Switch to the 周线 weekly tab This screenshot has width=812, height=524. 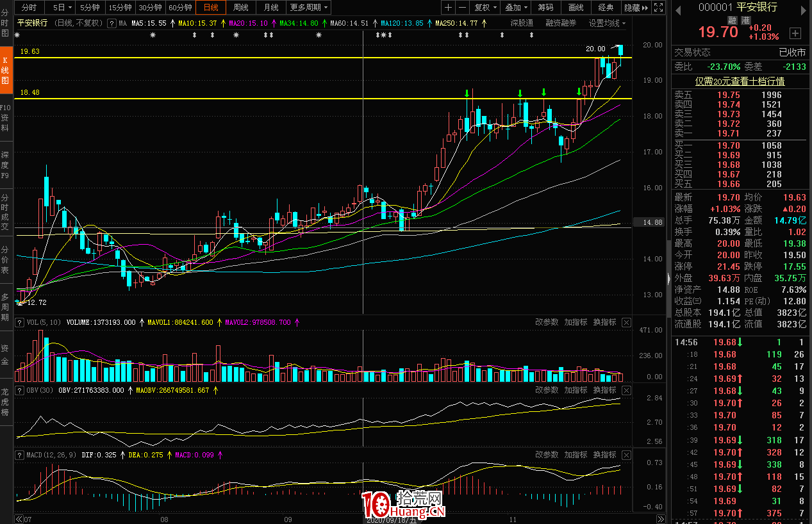[240, 7]
